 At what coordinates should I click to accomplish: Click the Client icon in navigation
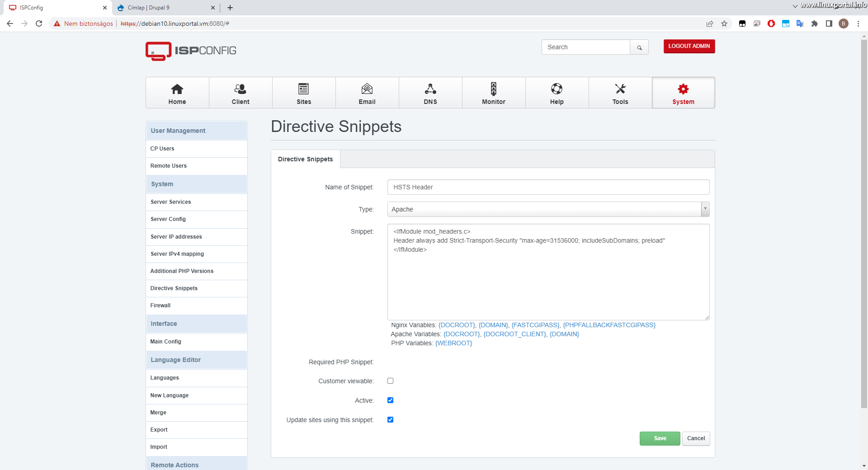coord(241,89)
